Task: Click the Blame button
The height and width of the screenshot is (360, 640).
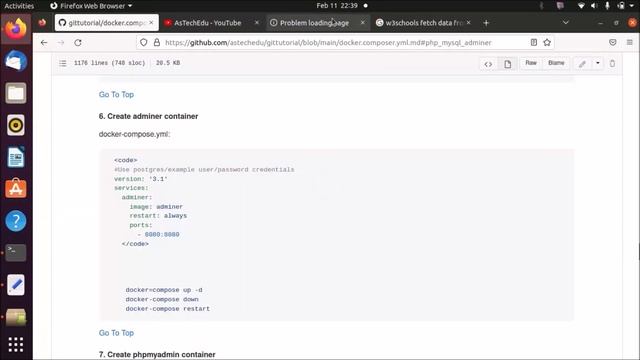Action: 556,63
